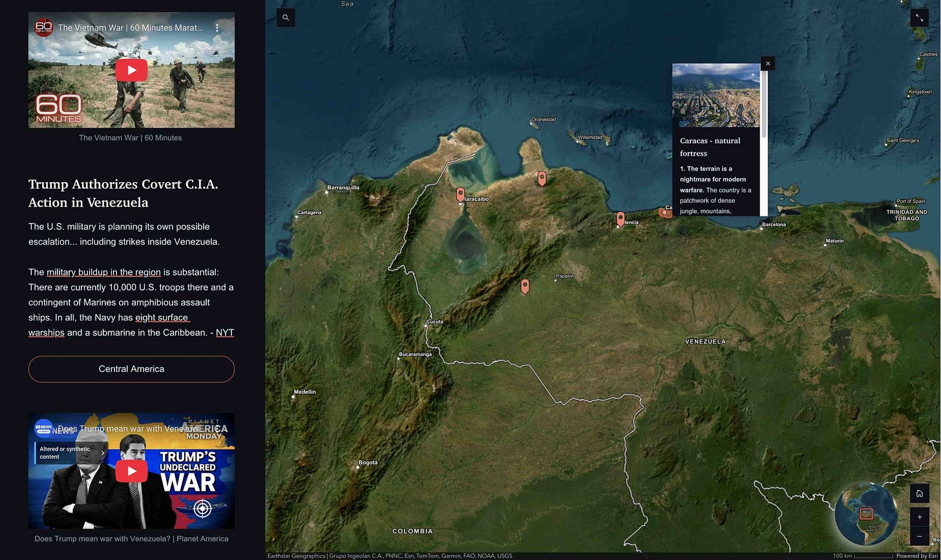
Task: Click the Willemstad label
Action: [589, 138]
